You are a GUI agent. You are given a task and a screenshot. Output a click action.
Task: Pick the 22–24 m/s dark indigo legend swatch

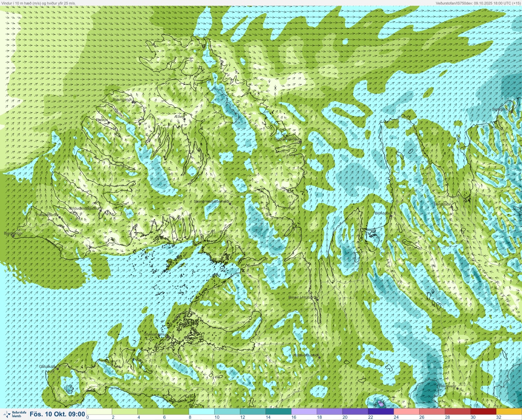pyautogui.click(x=382, y=411)
